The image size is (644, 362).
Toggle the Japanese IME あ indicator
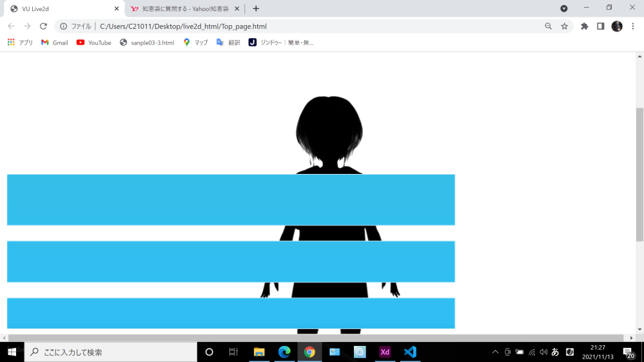(555, 352)
